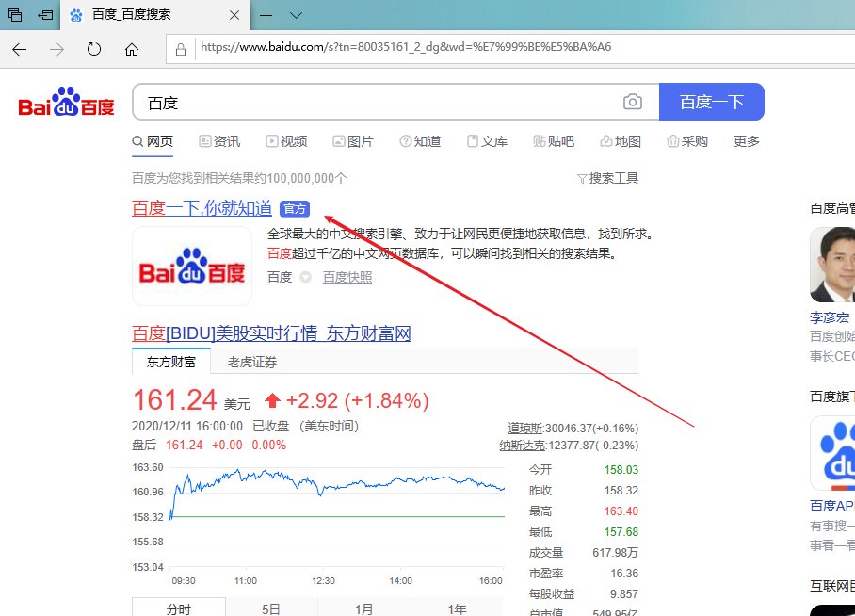Click the 知道 question mark icon

(407, 140)
